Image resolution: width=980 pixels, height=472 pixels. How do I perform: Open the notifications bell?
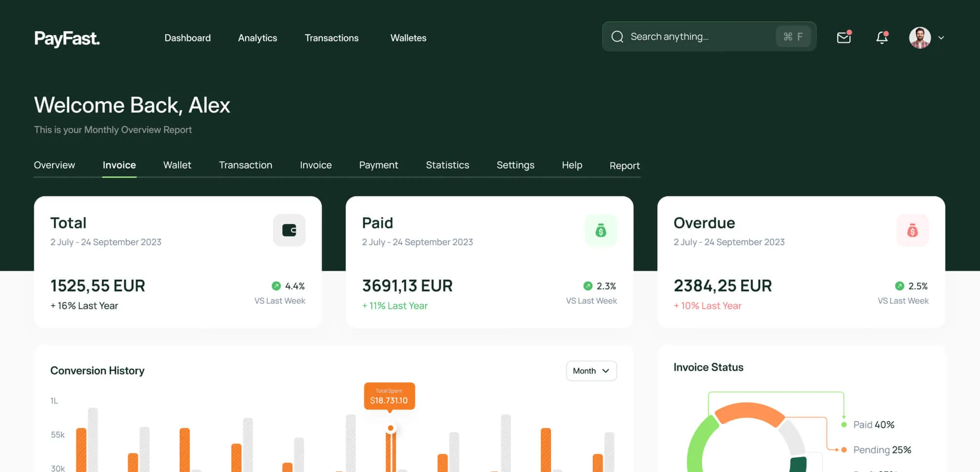tap(882, 37)
